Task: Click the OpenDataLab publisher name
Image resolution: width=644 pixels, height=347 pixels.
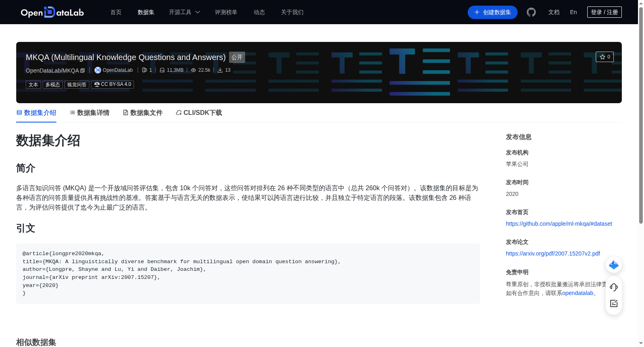Action: coord(118,70)
